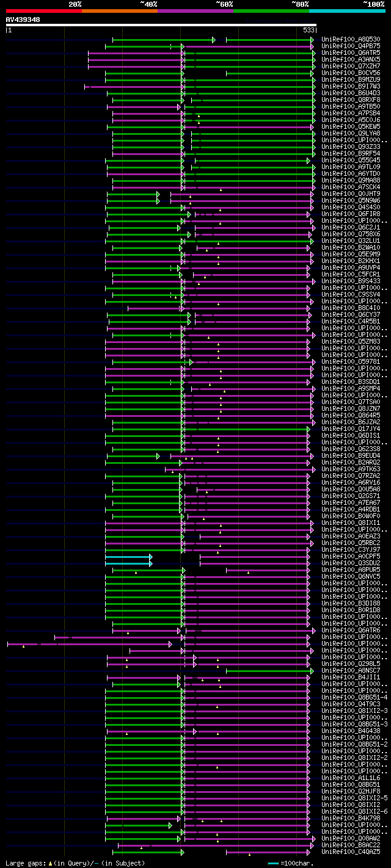
Task: Click the UniRef100_Q5N9W6 entry
Action: tap(351, 201)
